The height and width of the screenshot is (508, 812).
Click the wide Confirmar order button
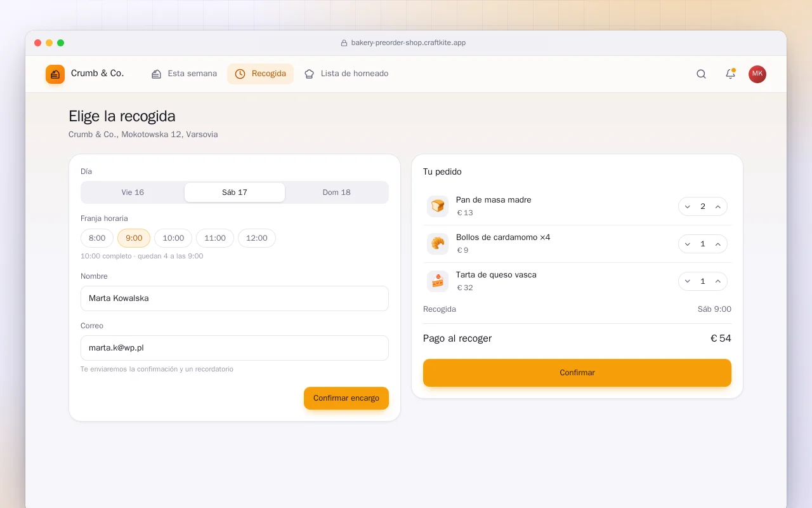pos(577,373)
